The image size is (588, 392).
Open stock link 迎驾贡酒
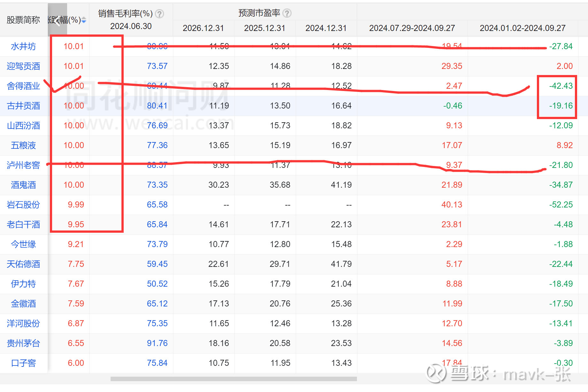(23, 66)
